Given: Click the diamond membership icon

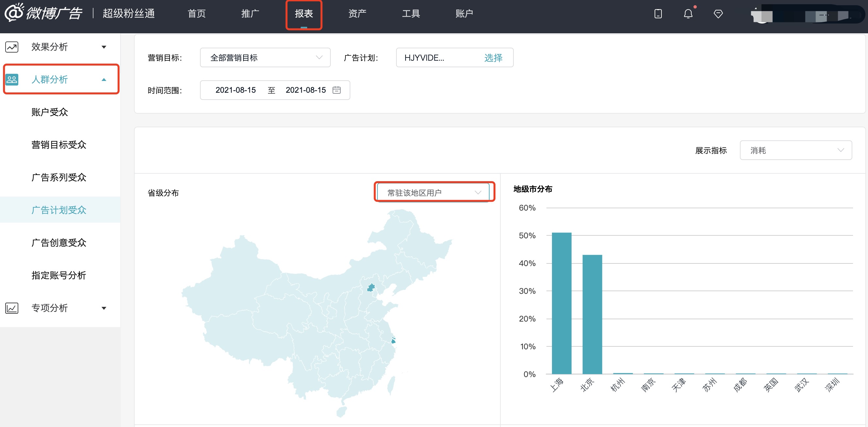Looking at the screenshot, I should point(718,14).
